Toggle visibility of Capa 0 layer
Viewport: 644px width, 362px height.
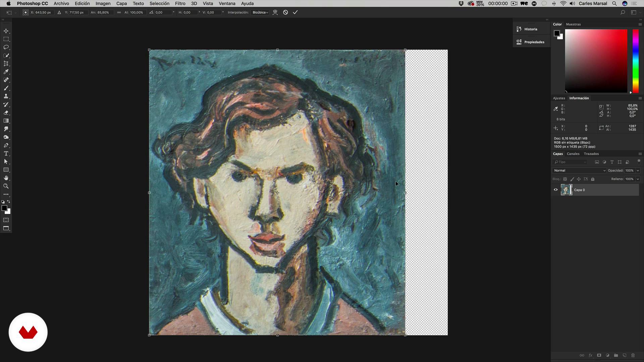(x=556, y=190)
